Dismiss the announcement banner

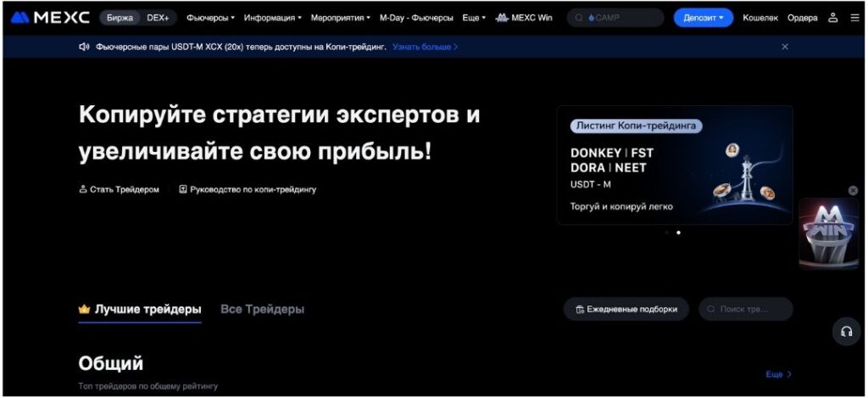784,48
